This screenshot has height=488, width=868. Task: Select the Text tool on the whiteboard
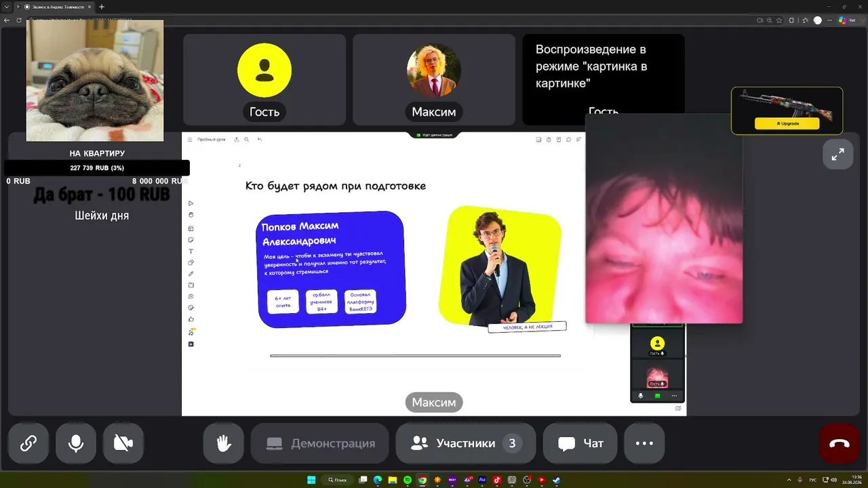coord(191,251)
